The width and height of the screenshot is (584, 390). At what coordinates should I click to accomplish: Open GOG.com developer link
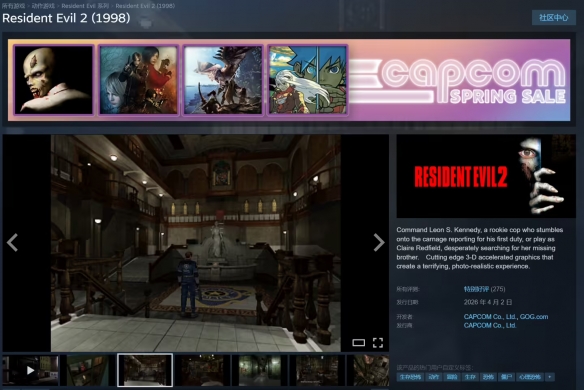point(534,317)
